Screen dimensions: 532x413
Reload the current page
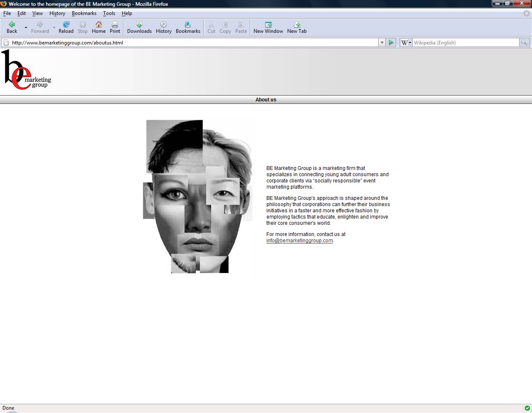tap(66, 25)
